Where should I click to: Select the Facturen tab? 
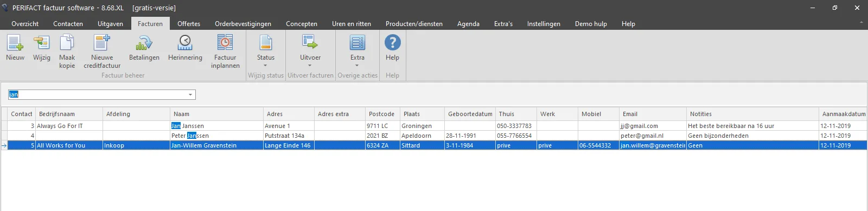(150, 24)
